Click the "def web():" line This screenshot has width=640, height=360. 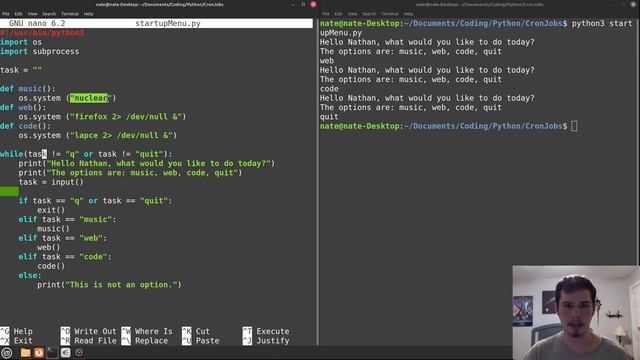(x=23, y=107)
